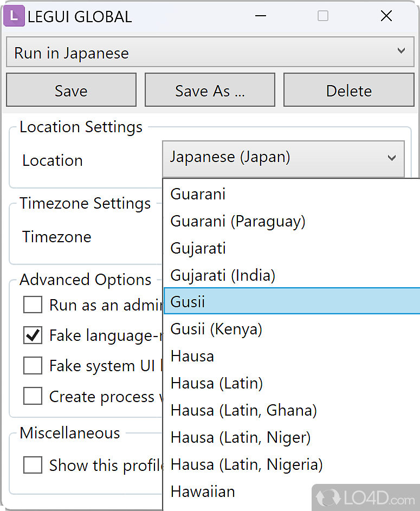The image size is (420, 511).
Task: Select the highlighted Gusii entry
Action: coord(188,302)
